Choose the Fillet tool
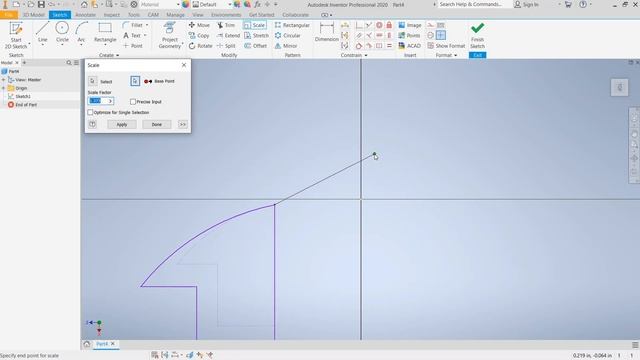 point(133,25)
